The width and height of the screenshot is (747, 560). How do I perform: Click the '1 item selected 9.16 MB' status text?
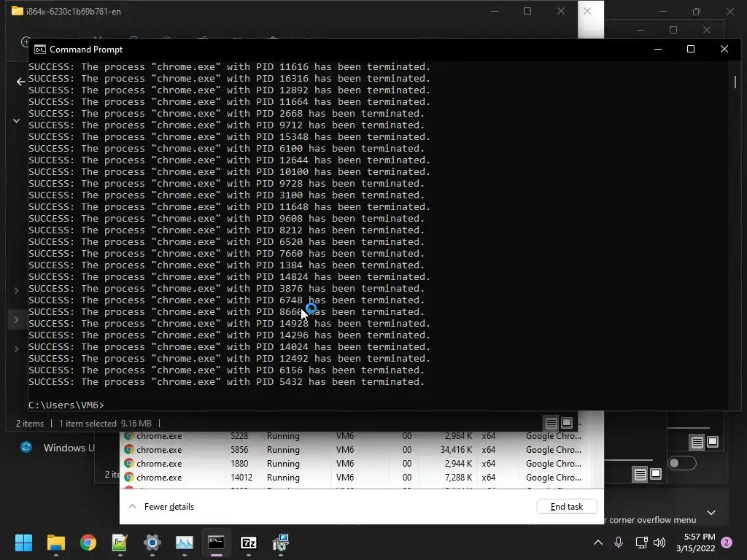105,424
